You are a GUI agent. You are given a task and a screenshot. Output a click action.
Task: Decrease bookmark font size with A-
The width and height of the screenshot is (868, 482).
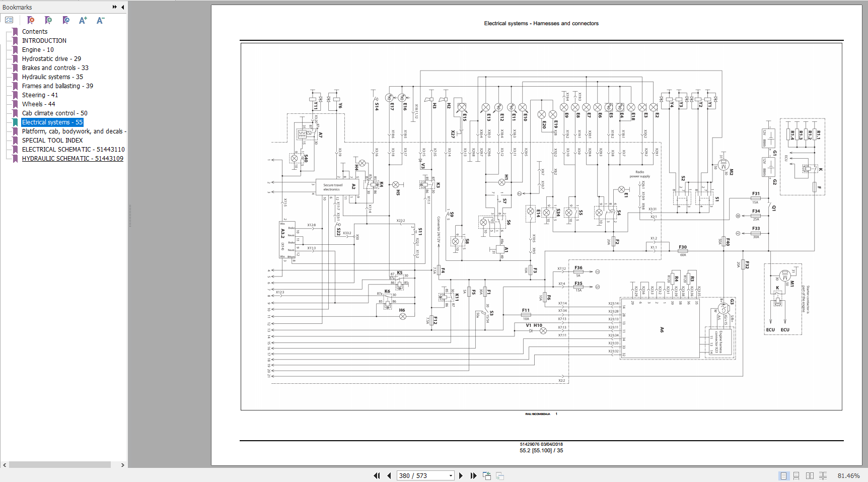click(x=100, y=20)
